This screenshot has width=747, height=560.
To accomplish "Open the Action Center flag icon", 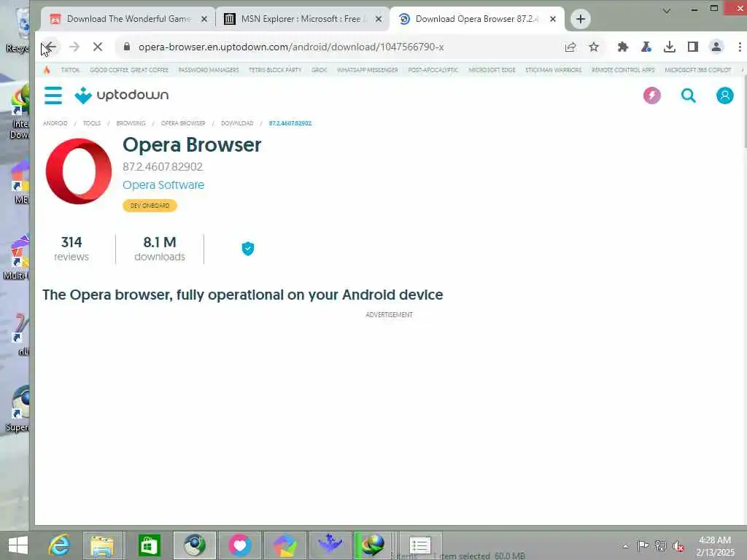I will coord(643,545).
